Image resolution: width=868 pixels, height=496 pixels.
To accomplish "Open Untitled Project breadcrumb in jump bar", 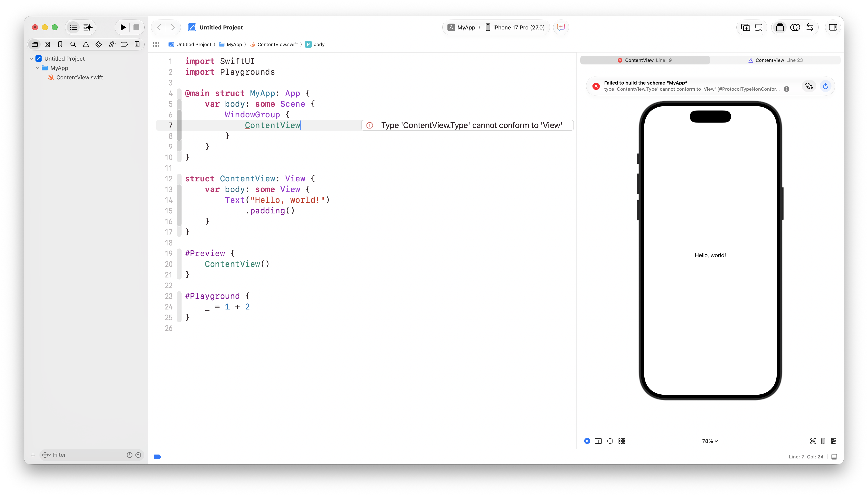I will click(190, 44).
